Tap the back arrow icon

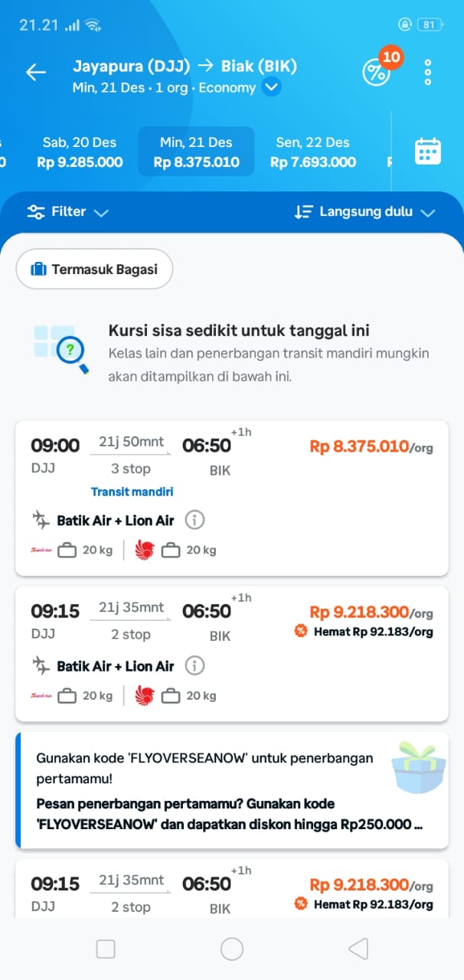(36, 72)
